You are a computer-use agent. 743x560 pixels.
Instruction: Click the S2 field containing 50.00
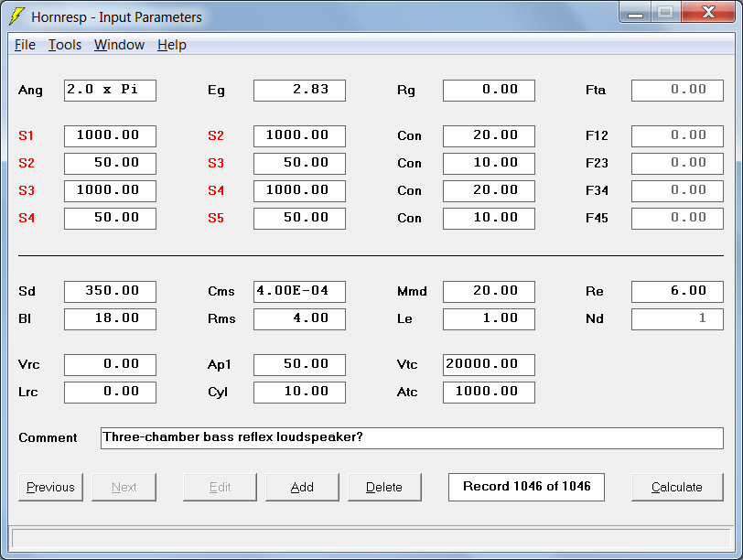coord(110,164)
